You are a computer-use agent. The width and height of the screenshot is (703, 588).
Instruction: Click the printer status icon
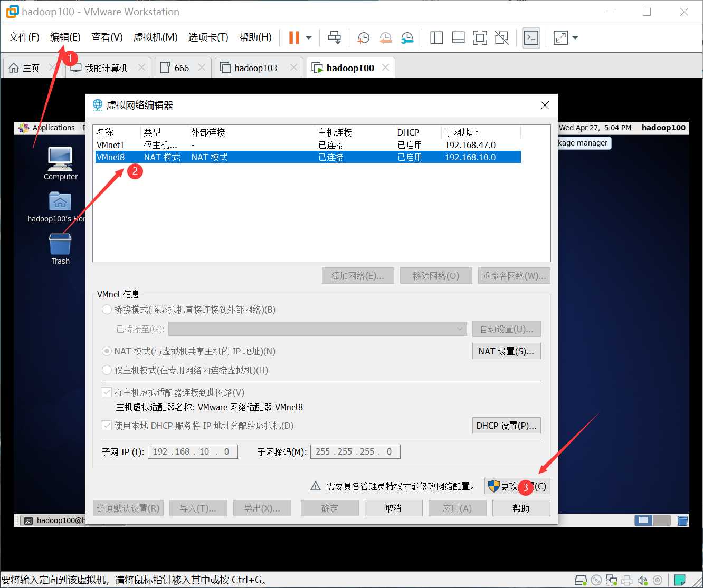click(627, 581)
